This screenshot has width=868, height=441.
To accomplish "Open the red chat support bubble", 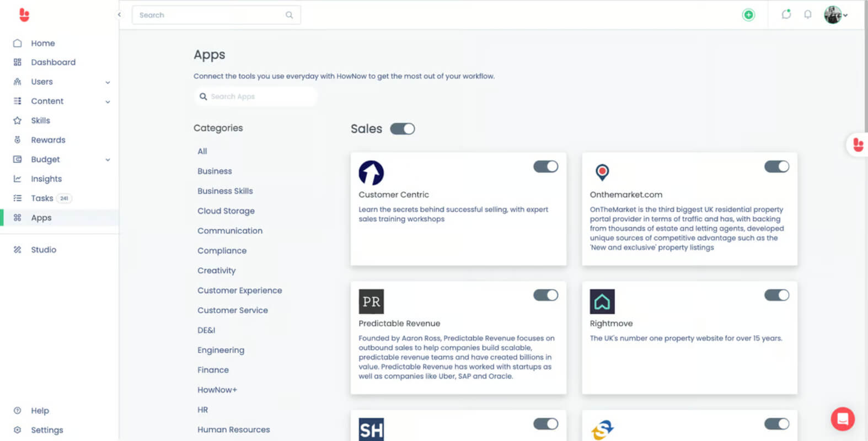I will 843,419.
